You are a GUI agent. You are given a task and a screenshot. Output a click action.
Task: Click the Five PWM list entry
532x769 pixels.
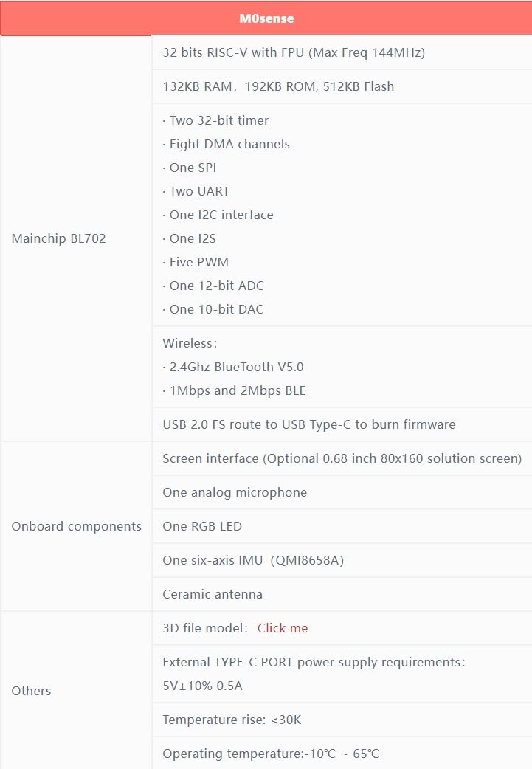click(x=196, y=262)
